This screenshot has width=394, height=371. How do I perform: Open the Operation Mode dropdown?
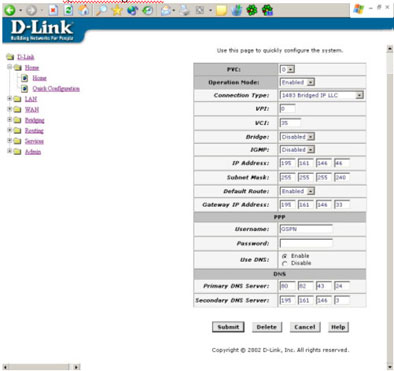pyautogui.click(x=297, y=82)
